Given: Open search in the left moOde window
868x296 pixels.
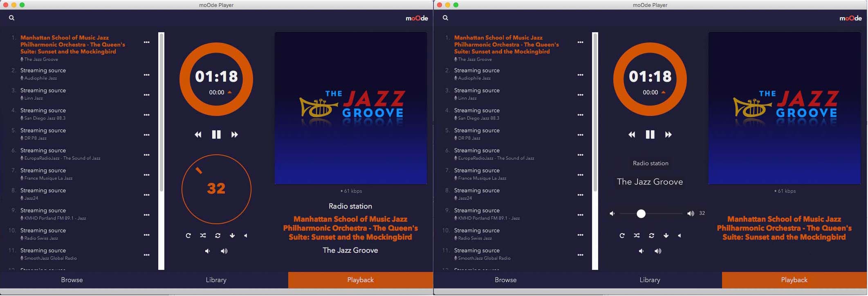Looking at the screenshot, I should click(11, 18).
